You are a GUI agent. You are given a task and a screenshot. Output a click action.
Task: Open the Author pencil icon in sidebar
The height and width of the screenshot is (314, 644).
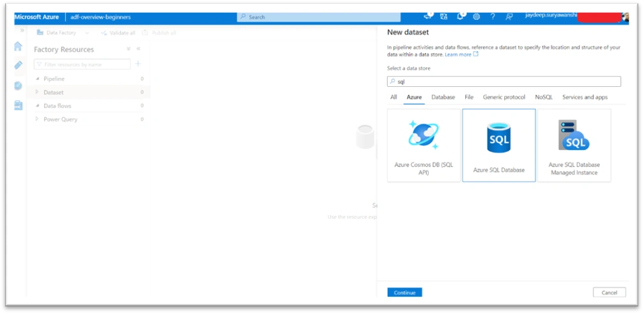click(x=18, y=65)
